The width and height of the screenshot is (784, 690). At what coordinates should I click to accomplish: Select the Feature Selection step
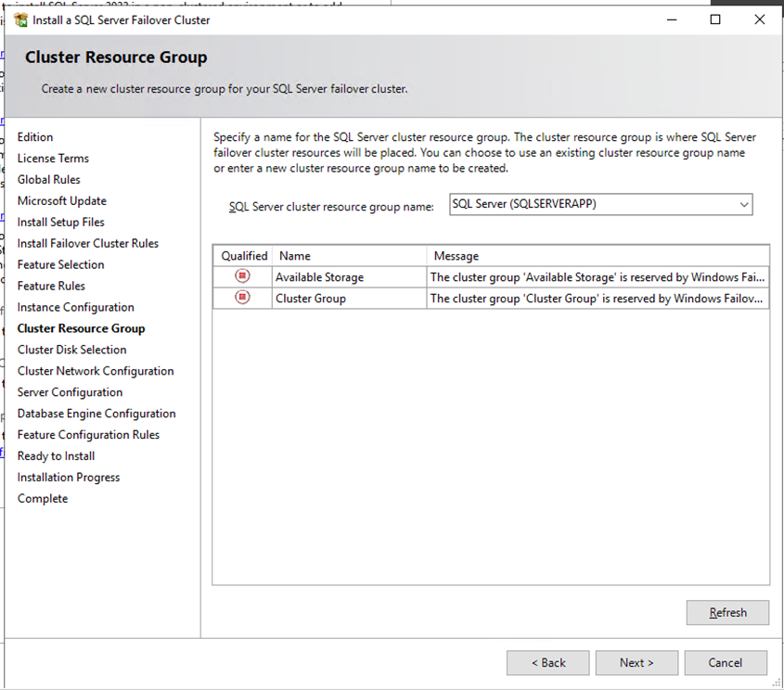[x=60, y=265]
